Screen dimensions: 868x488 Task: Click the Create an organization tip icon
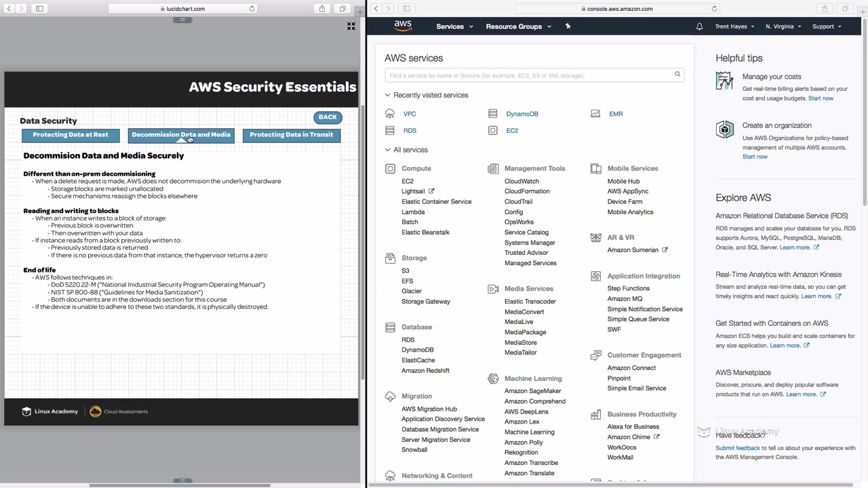[724, 129]
